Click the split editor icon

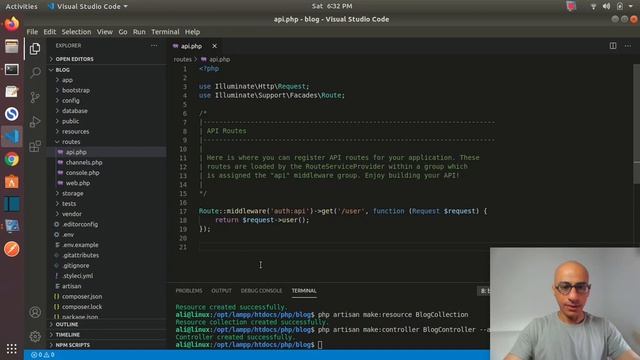[613, 46]
